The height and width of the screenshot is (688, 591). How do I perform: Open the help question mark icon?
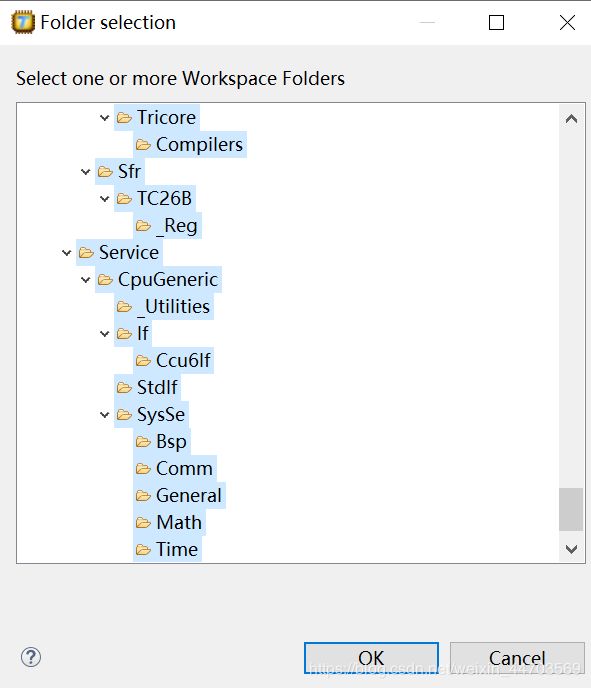pyautogui.click(x=31, y=657)
